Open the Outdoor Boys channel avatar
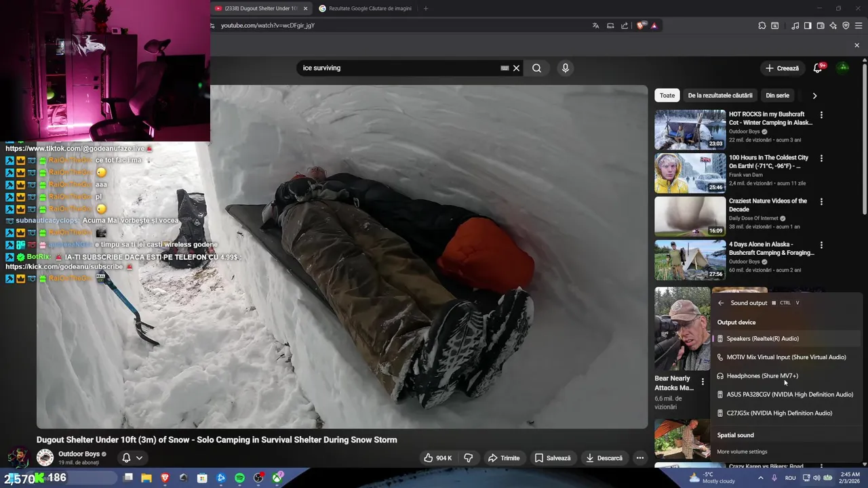This screenshot has width=868, height=488. 45,457
